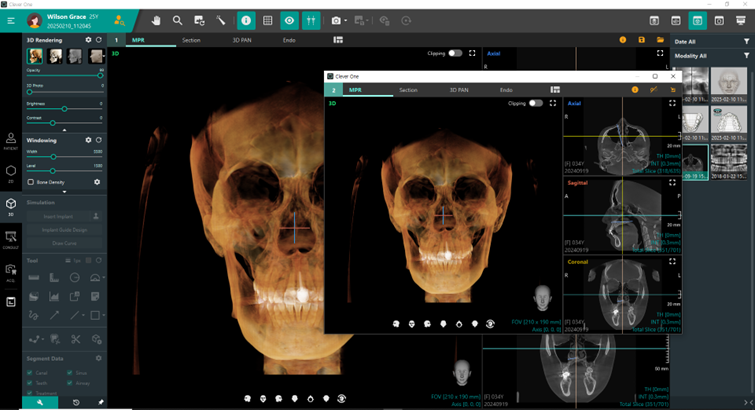Select the arrow annotation tool

[53, 315]
